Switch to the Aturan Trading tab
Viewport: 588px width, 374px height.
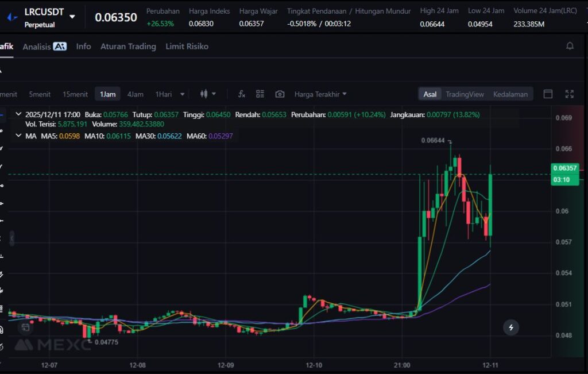[x=128, y=47]
